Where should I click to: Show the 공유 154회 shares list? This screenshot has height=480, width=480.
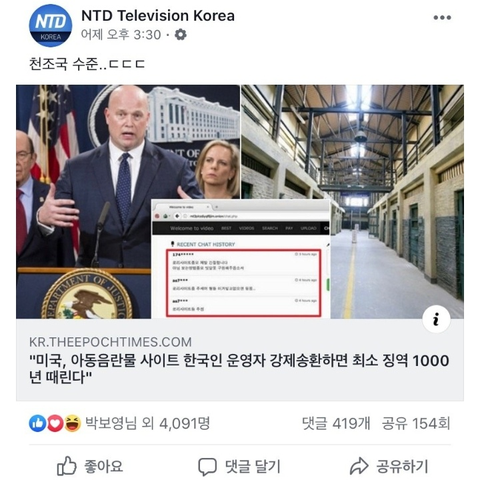416,423
